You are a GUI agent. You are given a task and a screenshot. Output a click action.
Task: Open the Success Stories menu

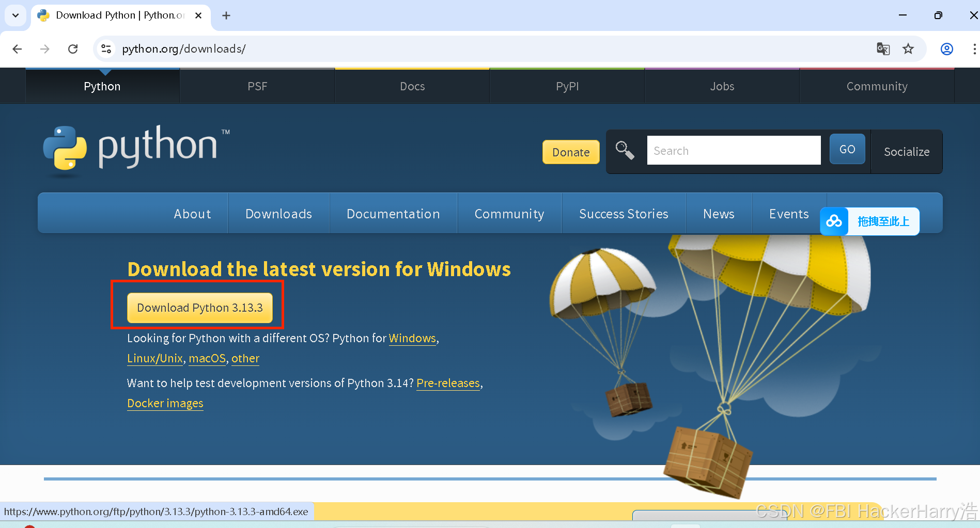tap(624, 214)
